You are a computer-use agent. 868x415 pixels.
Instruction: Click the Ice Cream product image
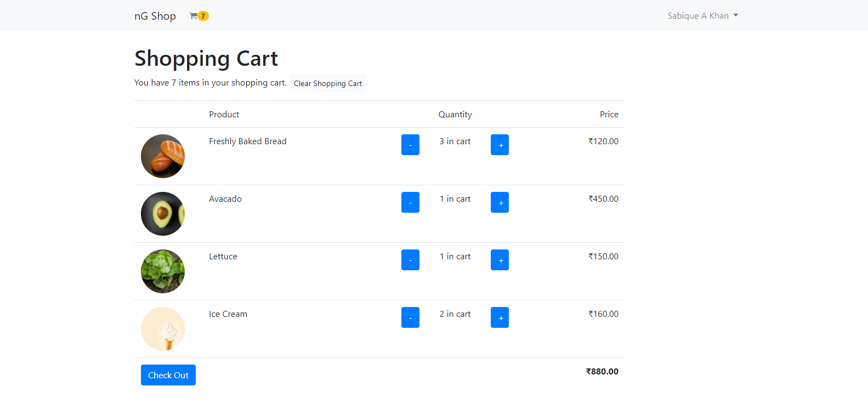click(163, 329)
